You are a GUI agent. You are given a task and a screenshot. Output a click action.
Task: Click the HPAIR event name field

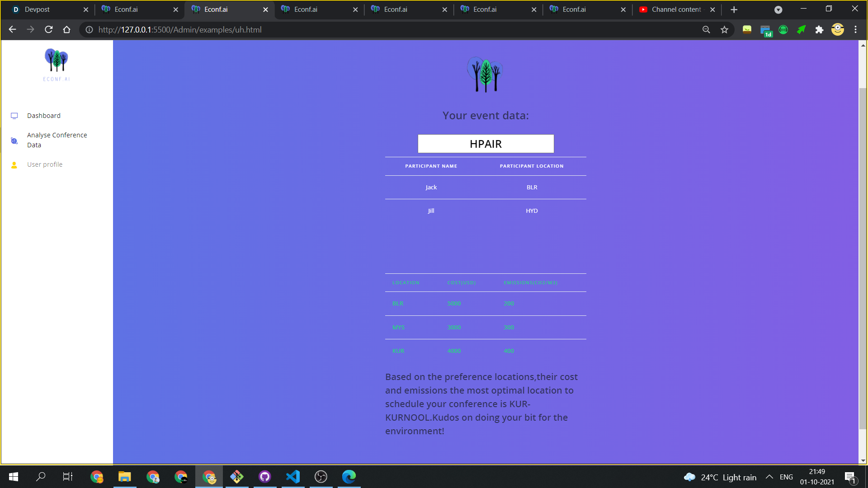tap(486, 144)
